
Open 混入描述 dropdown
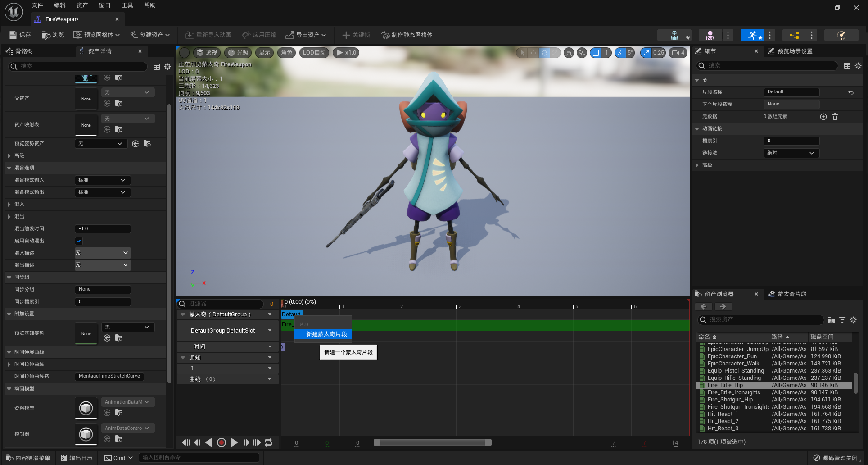102,253
